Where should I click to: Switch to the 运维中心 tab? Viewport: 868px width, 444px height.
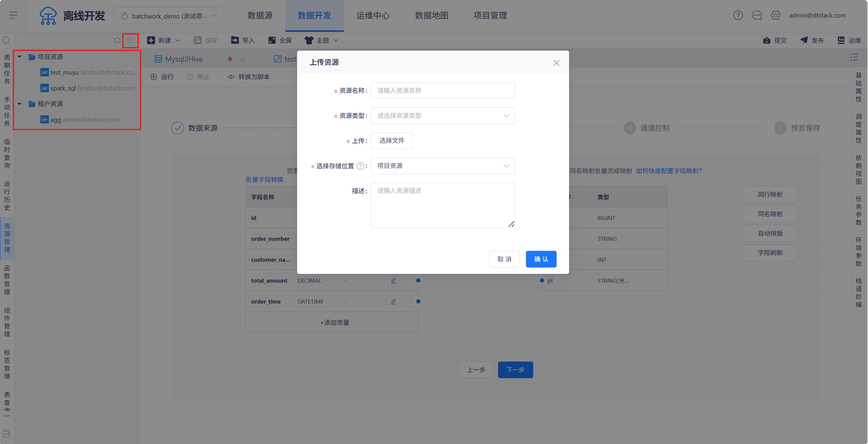[x=373, y=15]
